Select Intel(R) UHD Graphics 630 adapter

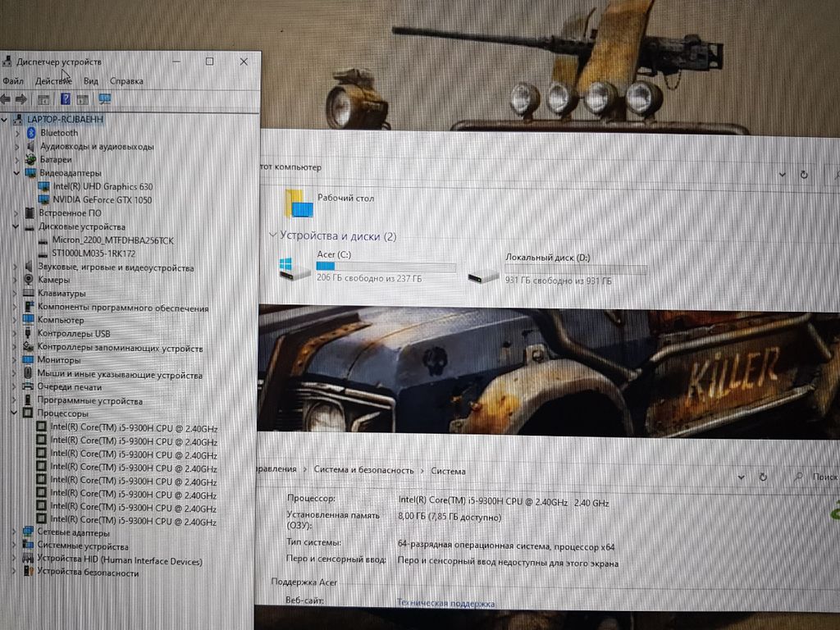click(103, 186)
